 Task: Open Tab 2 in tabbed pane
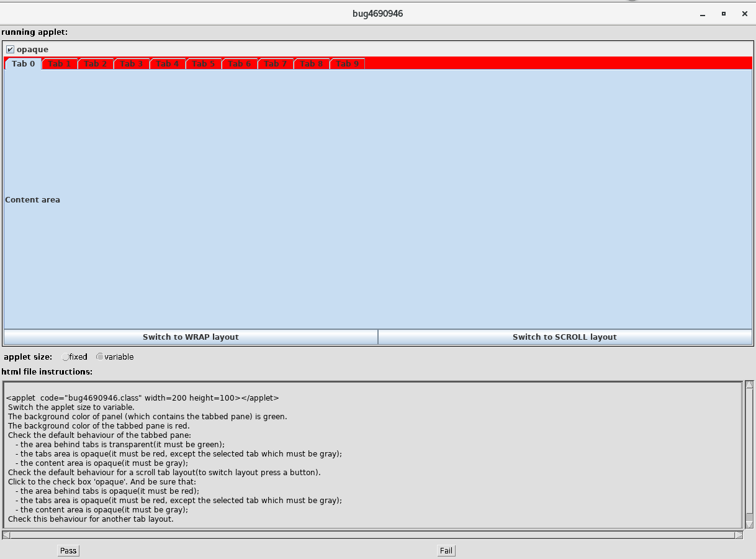tap(96, 64)
